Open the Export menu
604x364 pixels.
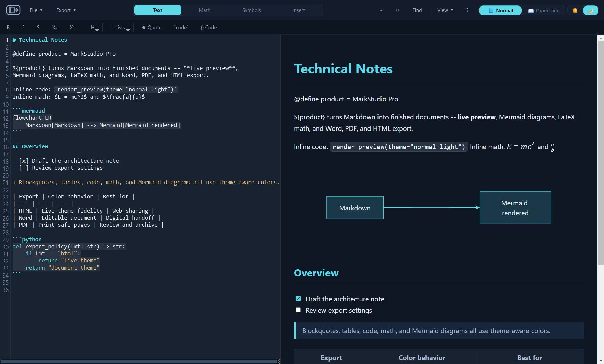click(x=66, y=10)
